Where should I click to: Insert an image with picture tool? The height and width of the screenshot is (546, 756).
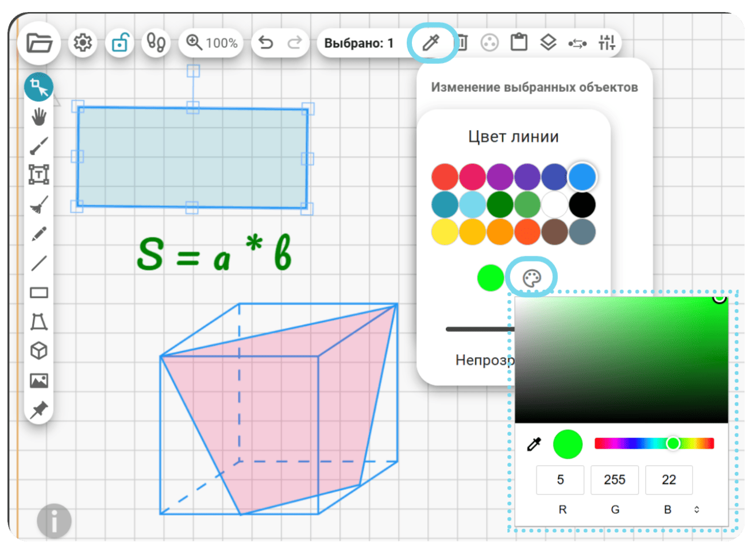(39, 380)
